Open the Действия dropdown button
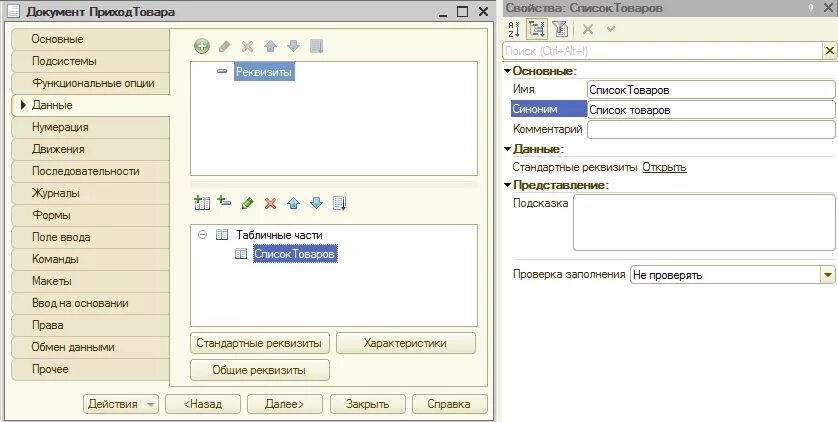The height and width of the screenshot is (422, 838). click(x=120, y=404)
